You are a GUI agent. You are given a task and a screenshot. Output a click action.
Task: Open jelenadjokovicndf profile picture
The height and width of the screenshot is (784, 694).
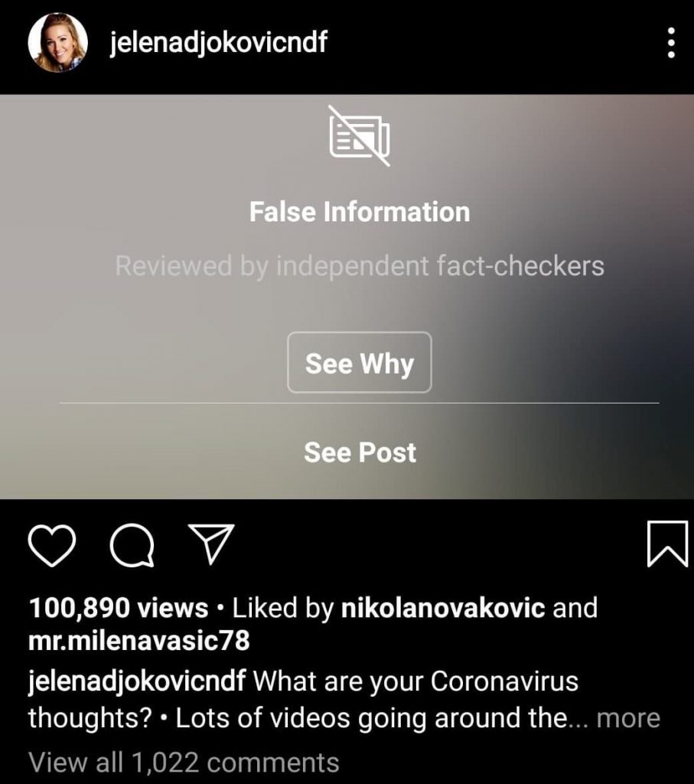pyautogui.click(x=58, y=43)
